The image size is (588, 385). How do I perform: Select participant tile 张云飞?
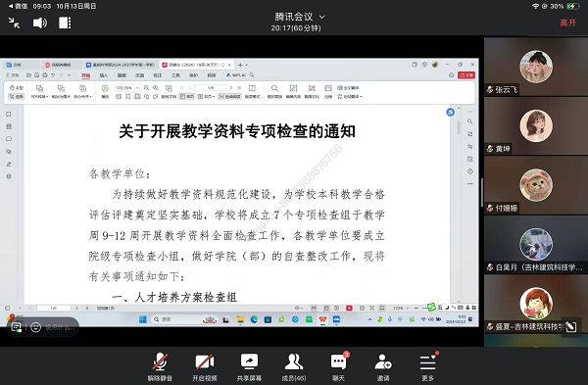click(x=536, y=67)
